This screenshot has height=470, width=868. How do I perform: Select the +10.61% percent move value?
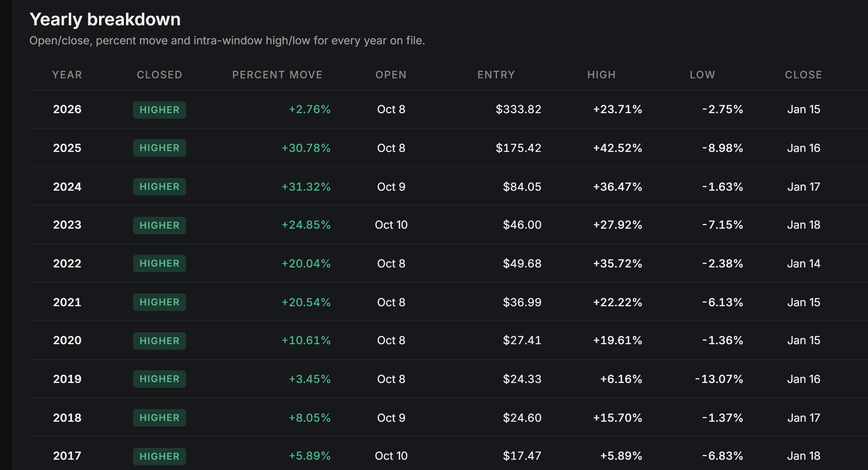tap(306, 340)
